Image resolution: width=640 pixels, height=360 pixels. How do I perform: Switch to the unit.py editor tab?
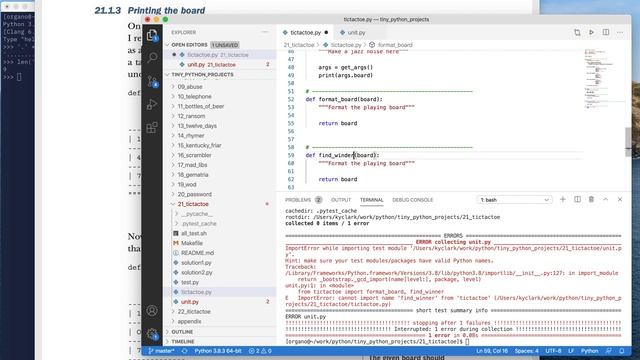[356, 32]
